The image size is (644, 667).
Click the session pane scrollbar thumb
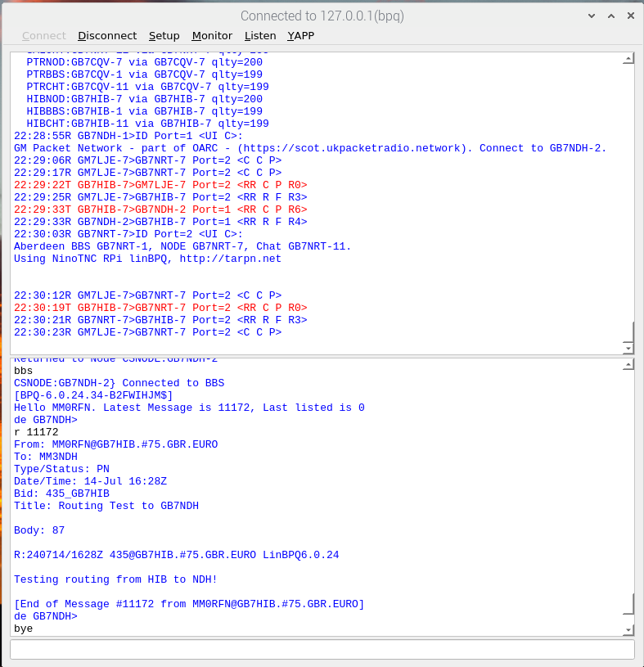point(628,605)
